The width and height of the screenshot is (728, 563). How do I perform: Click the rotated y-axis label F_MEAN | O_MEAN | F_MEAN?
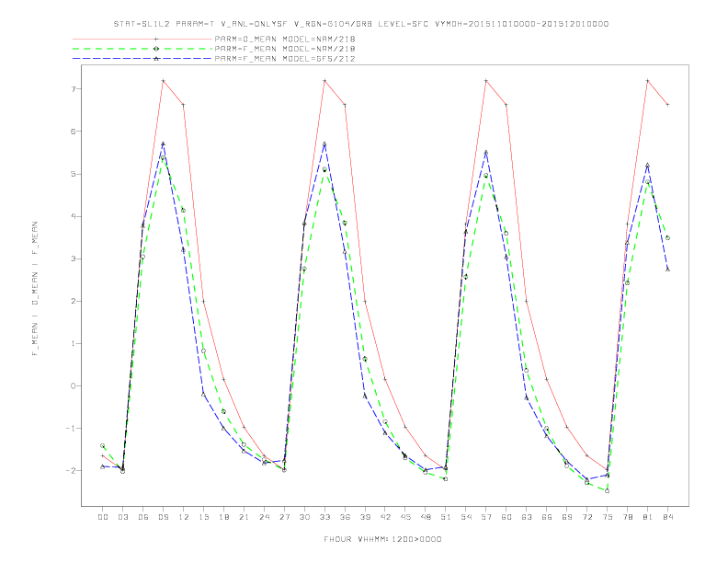click(35, 289)
